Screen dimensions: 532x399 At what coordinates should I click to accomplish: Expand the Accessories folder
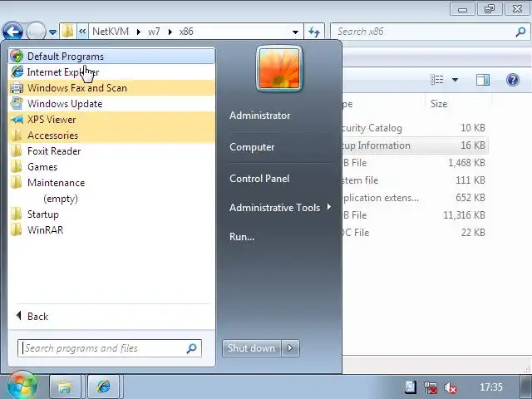tap(111, 135)
